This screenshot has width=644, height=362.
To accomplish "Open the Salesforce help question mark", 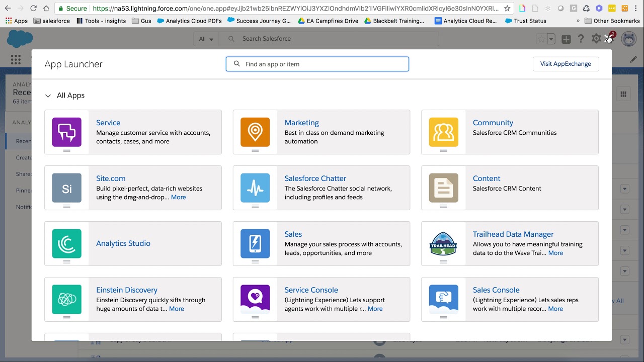I will pyautogui.click(x=581, y=39).
